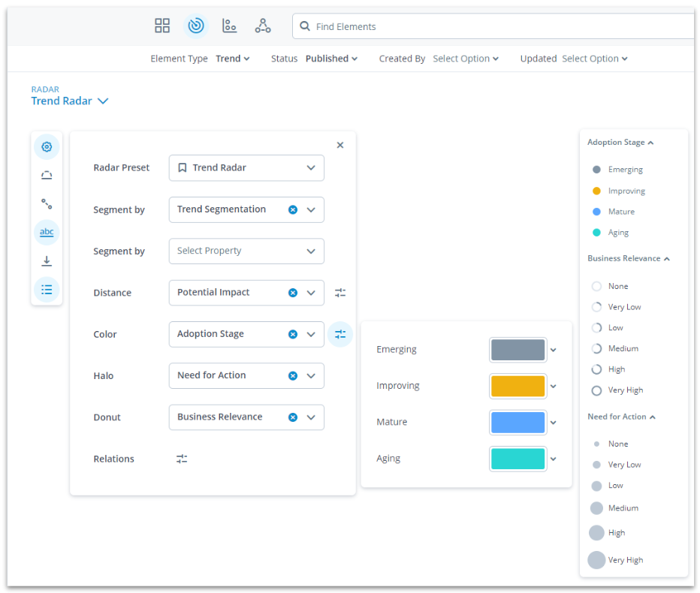This screenshot has width=700, height=593.
Task: Toggle None under Need for Action
Action: pyautogui.click(x=611, y=444)
